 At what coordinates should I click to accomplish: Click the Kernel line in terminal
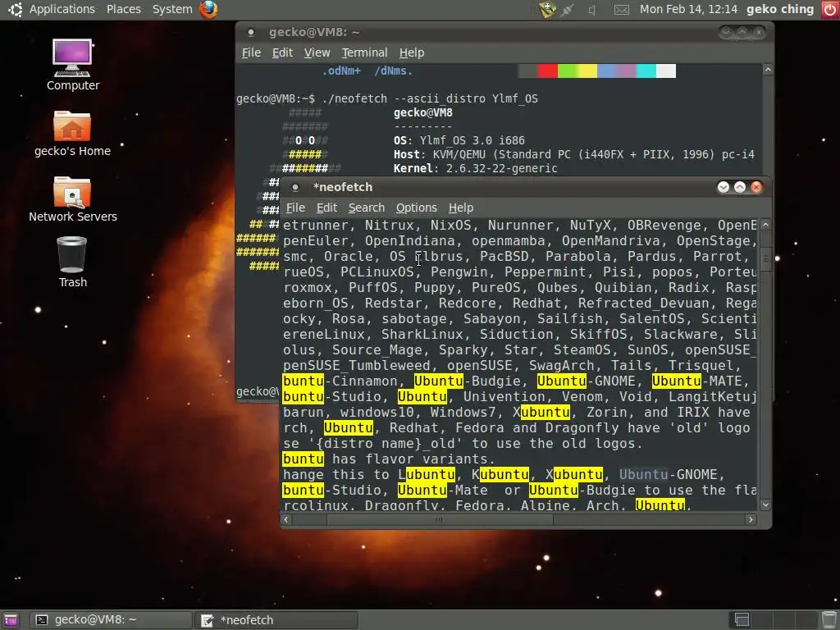point(476,168)
